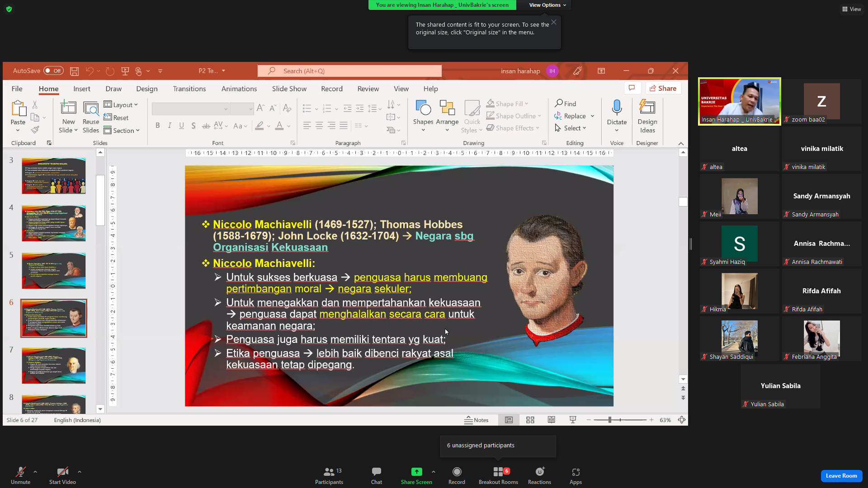The image size is (868, 488).
Task: Select slide 7 thumbnail
Action: coord(54,366)
